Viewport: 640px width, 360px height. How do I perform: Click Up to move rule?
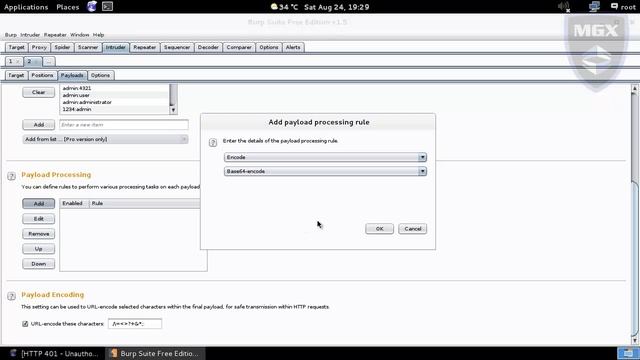(39, 249)
